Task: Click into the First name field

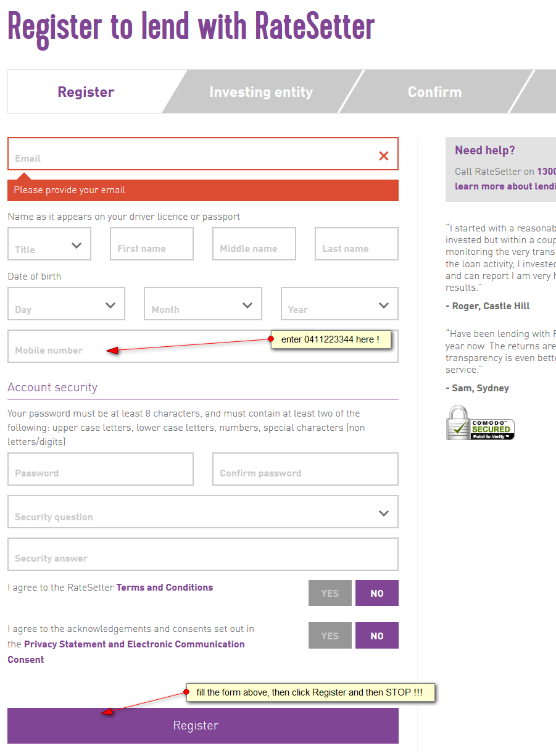Action: 152,244
